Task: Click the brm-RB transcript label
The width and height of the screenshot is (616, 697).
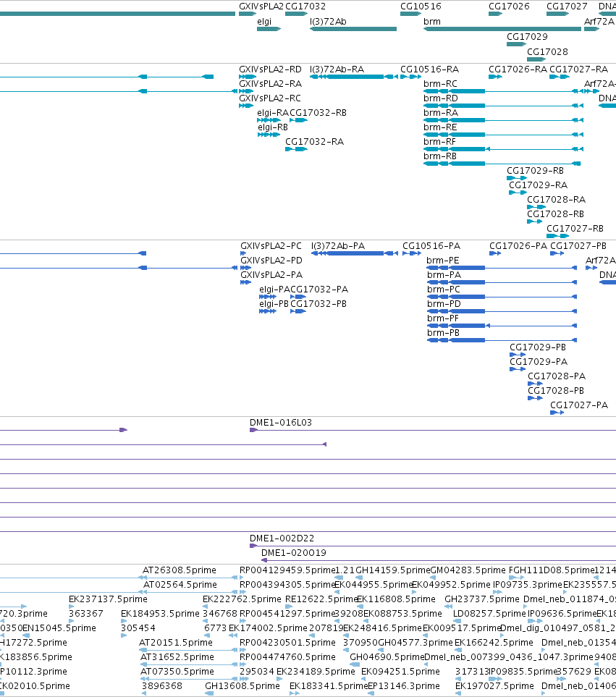Action: 440,156
